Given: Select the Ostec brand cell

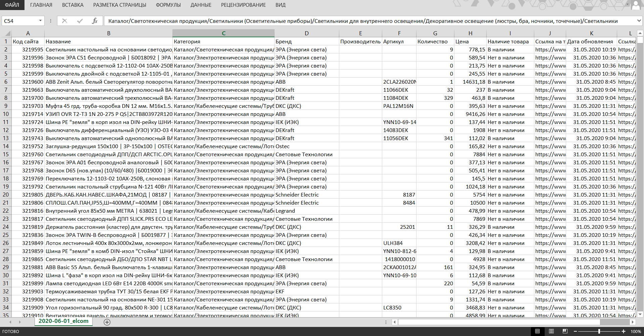Looking at the screenshot, I should [306, 146].
